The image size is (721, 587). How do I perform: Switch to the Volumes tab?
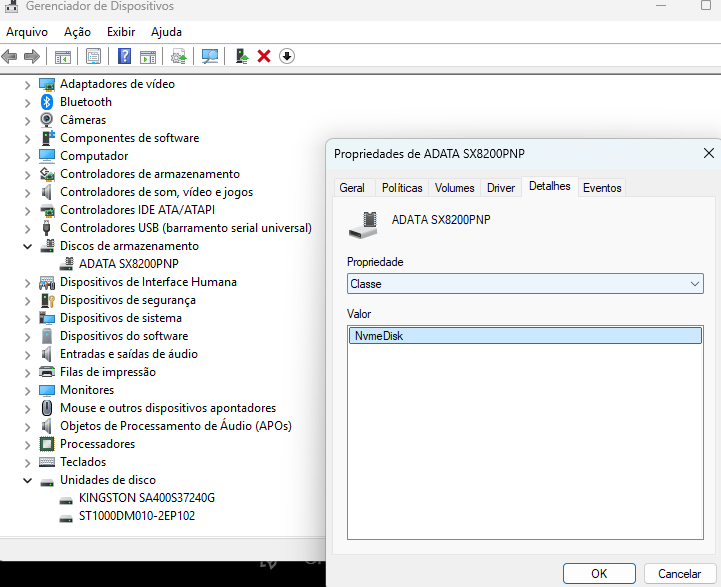tap(454, 188)
